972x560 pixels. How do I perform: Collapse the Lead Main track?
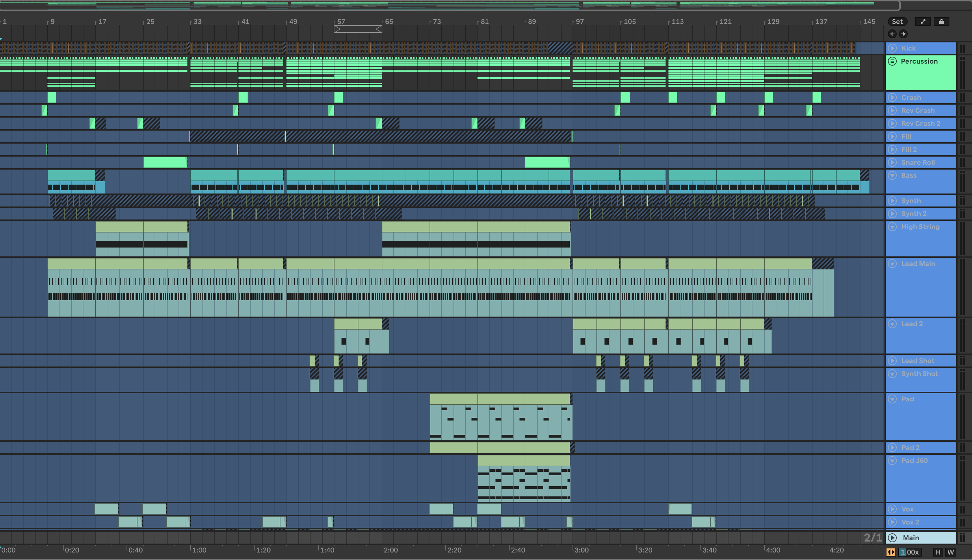(x=892, y=264)
